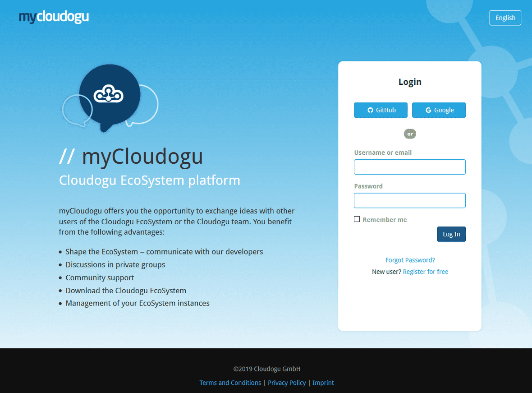Open the Forgot Password page
Viewport: 532px width, 393px height.
[x=410, y=260]
